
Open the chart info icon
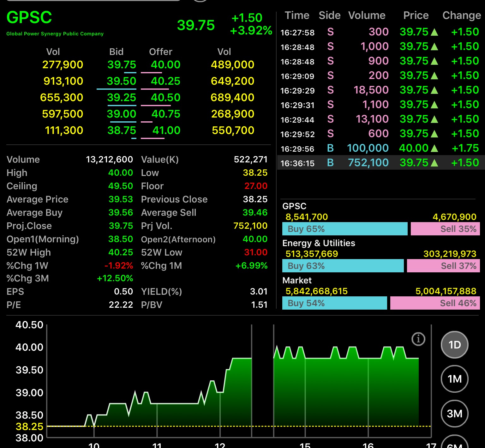pyautogui.click(x=418, y=339)
